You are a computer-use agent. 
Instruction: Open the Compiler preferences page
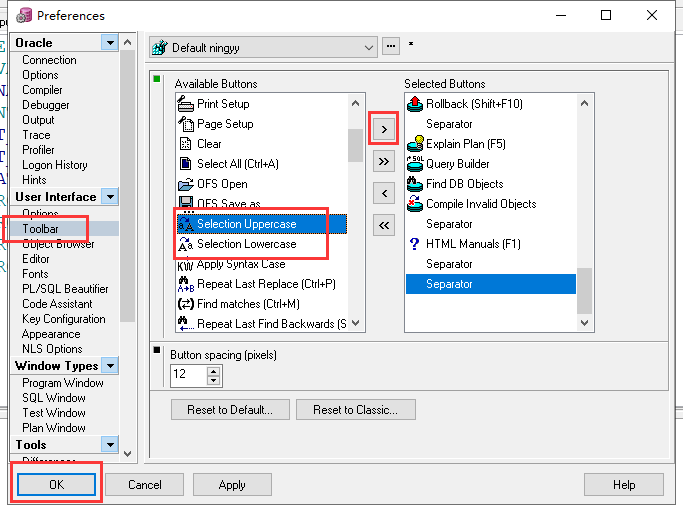click(x=42, y=90)
